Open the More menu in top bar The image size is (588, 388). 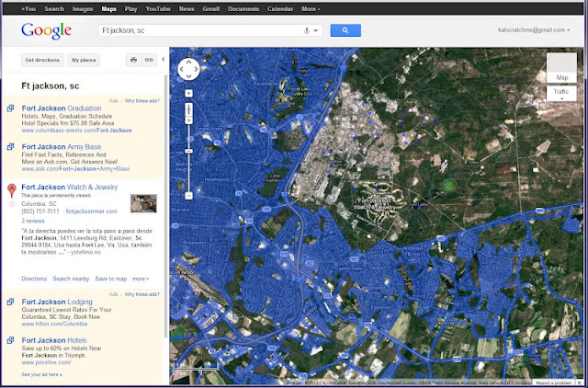311,8
